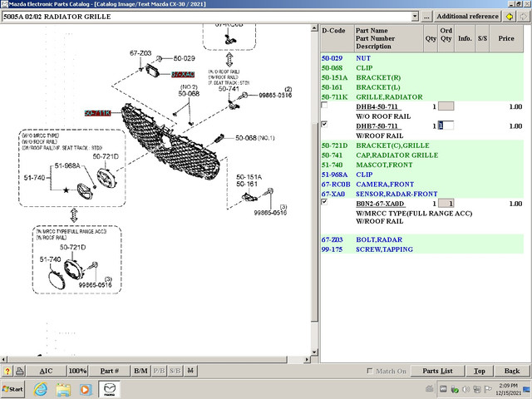Screen dimensions: 532x399
Task: Click the Start button
Action: (x=13, y=389)
